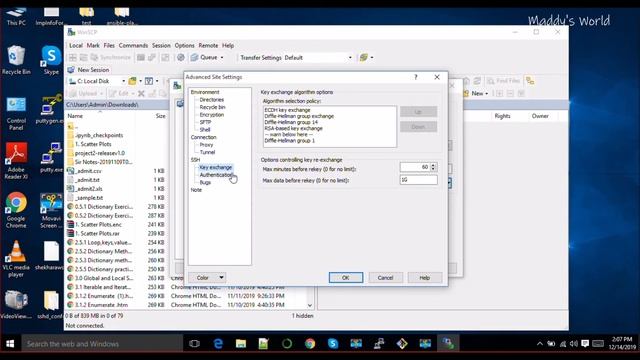640x360 pixels.
Task: Click Cancel in Advanced Site Settings
Action: tap(385, 278)
